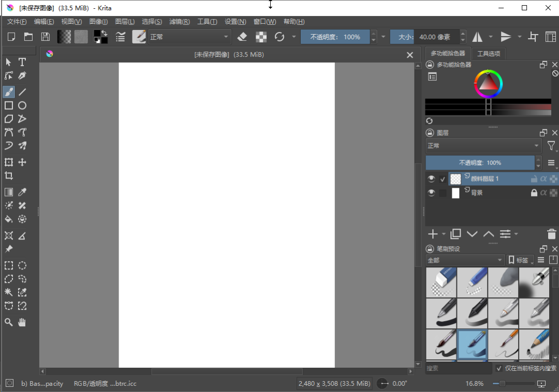Pick the Pan hand tool

click(22, 322)
